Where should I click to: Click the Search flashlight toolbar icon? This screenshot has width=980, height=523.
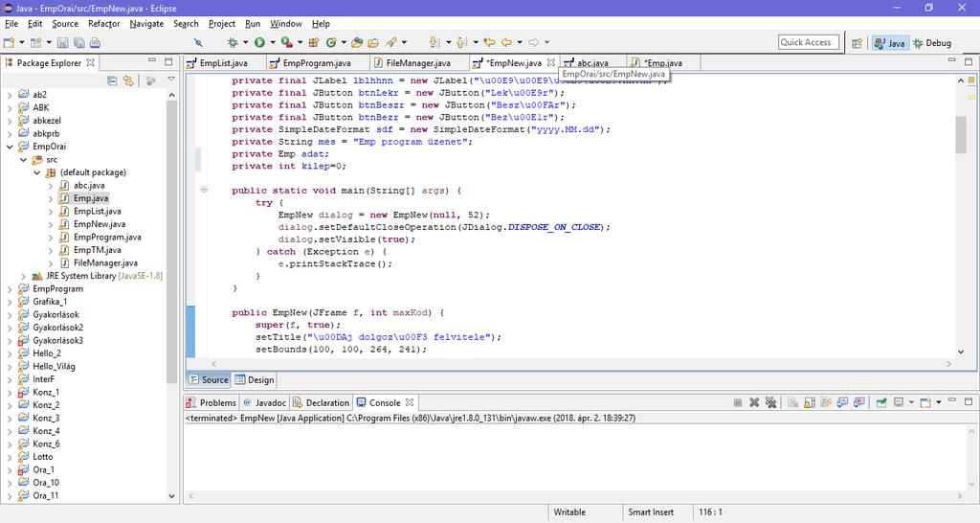pos(391,42)
